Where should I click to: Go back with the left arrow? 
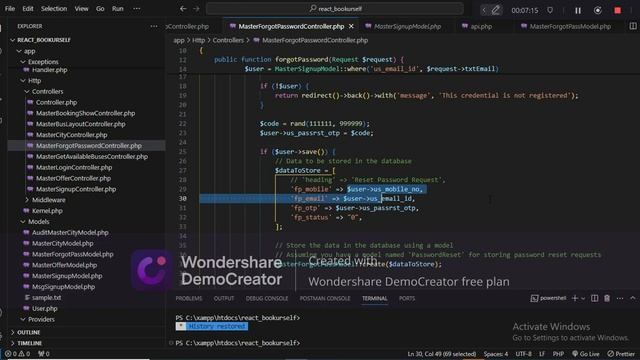pos(183,9)
